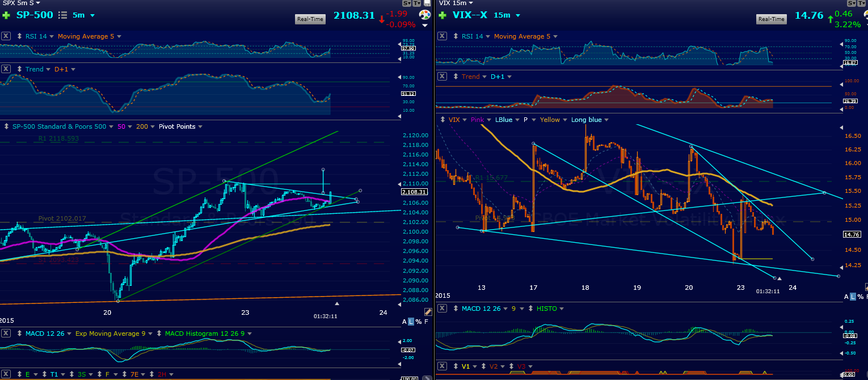
Task: Click reorder arrows beside Trend in VIX chart
Action: [x=456, y=77]
